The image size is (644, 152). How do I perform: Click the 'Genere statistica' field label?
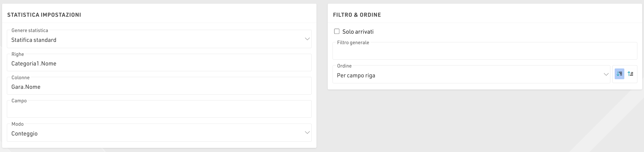[30, 30]
